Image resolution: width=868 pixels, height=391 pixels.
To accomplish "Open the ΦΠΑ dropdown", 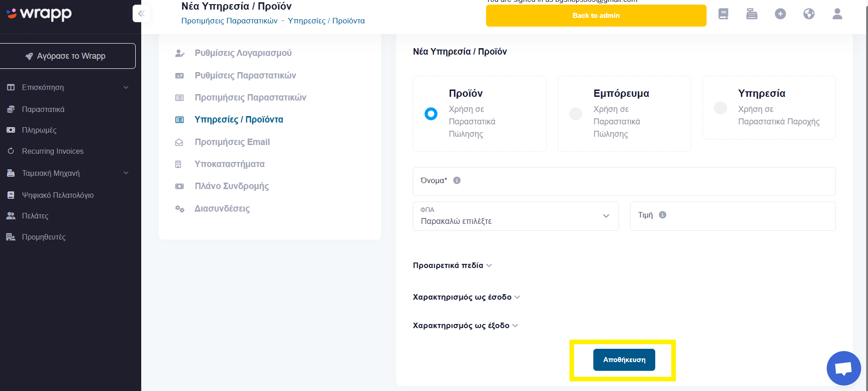I will [x=516, y=216].
